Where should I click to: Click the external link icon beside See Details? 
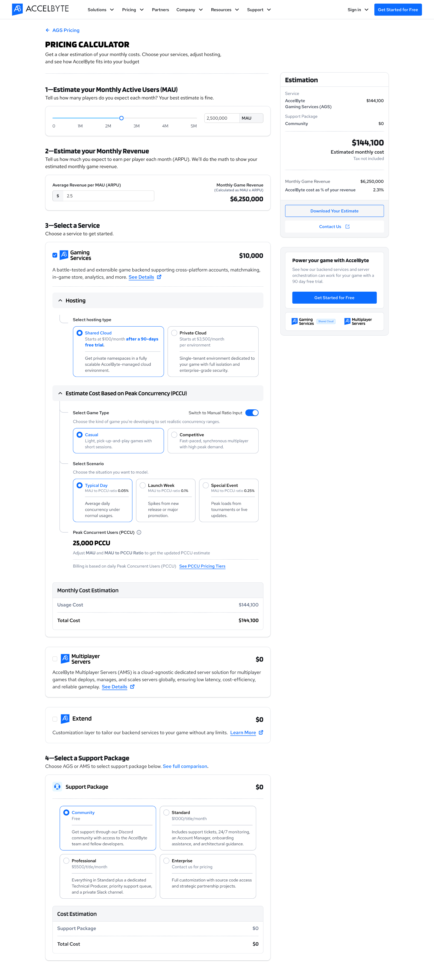(x=159, y=277)
